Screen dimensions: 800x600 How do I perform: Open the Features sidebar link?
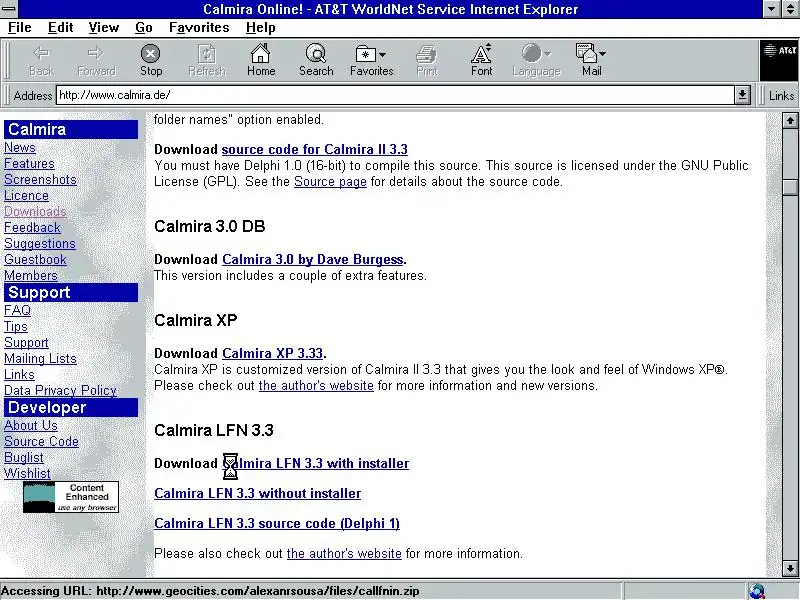29,164
